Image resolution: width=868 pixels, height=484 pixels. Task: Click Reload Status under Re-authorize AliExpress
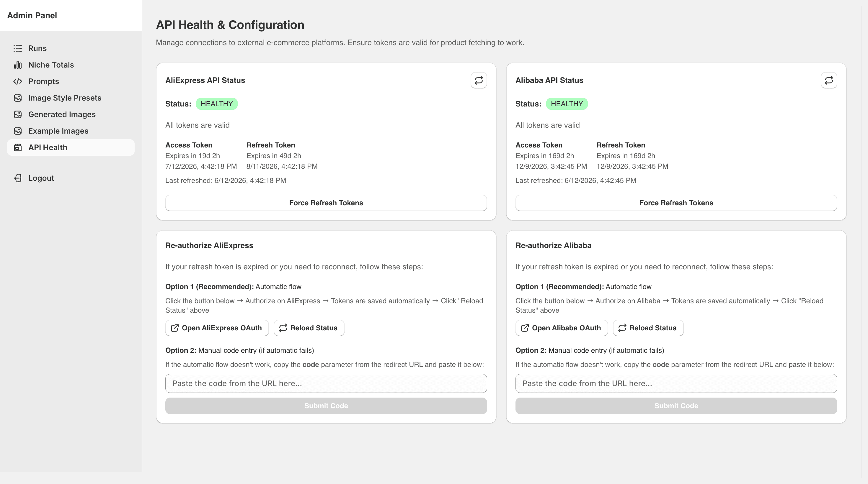click(x=309, y=328)
